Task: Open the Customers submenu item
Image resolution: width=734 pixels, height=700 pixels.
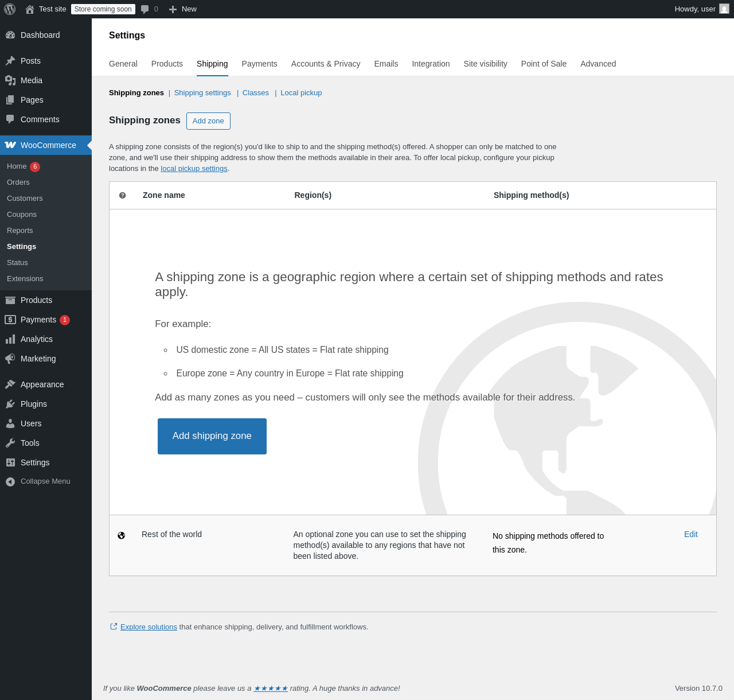Action: (25, 199)
